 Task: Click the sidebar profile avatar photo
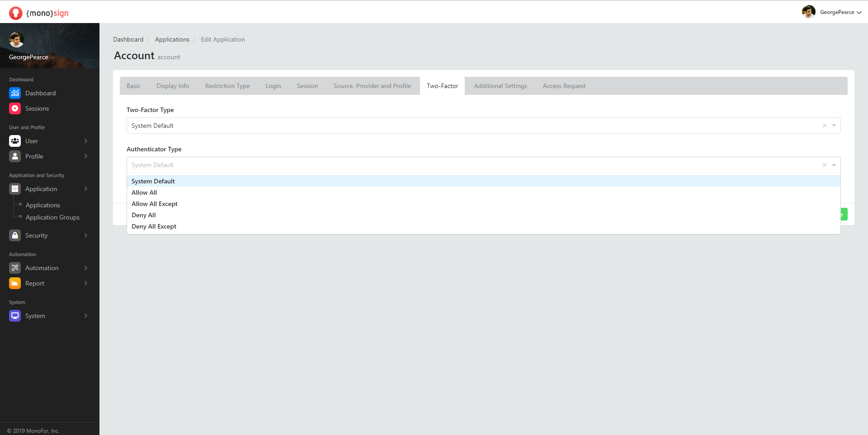(x=16, y=40)
